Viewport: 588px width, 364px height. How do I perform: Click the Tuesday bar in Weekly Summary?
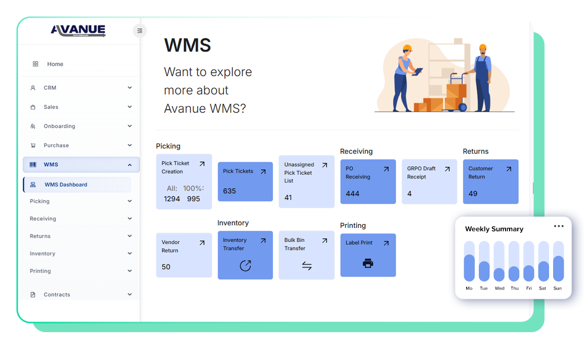pyautogui.click(x=484, y=261)
